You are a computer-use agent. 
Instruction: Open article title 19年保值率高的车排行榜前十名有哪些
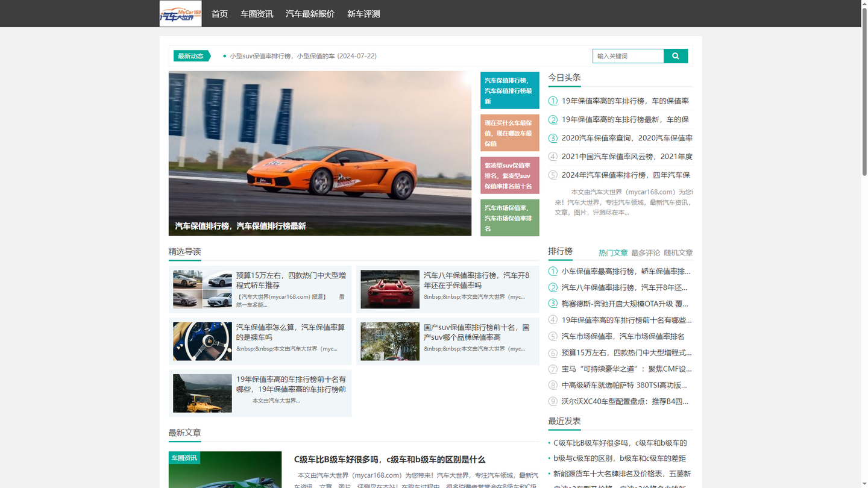(291, 384)
